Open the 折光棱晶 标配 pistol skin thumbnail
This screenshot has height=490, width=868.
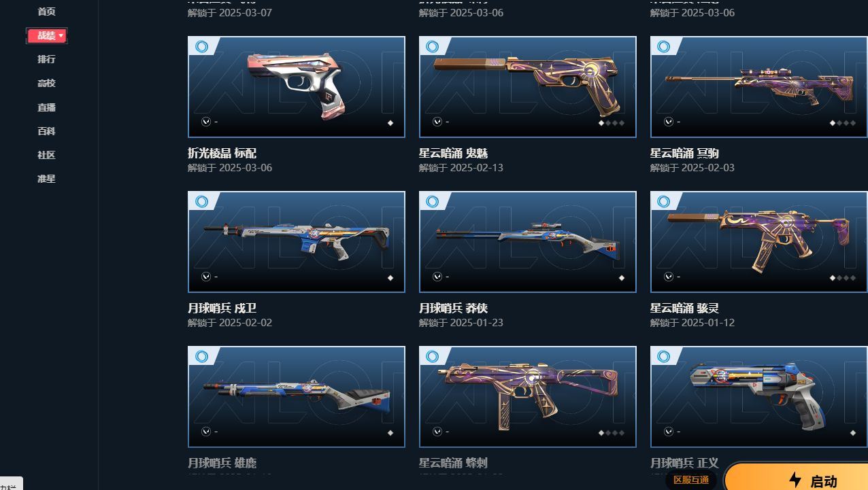tap(297, 87)
